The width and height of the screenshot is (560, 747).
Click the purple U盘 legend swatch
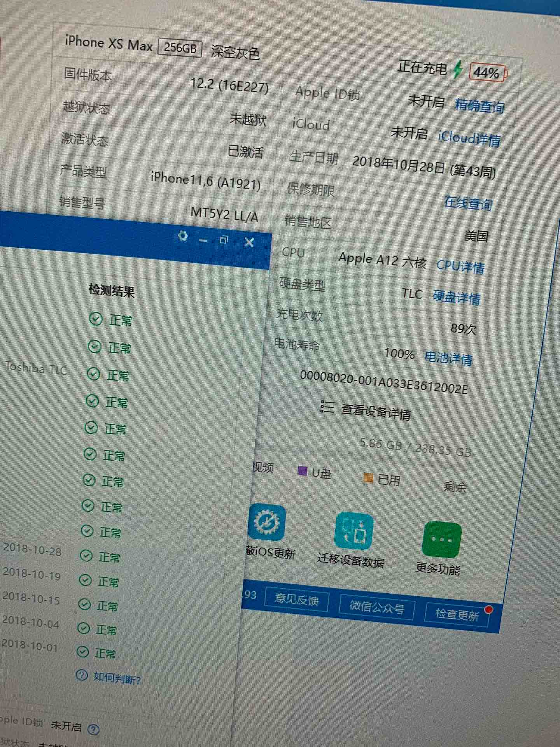302,471
